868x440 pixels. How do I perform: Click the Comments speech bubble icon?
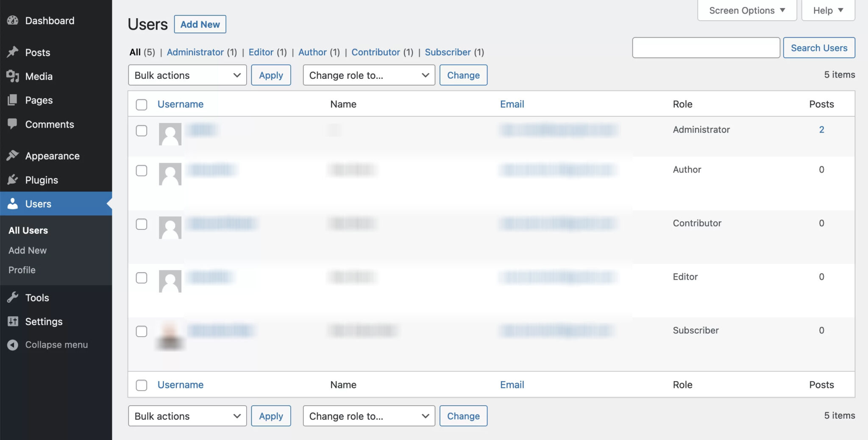click(x=13, y=124)
